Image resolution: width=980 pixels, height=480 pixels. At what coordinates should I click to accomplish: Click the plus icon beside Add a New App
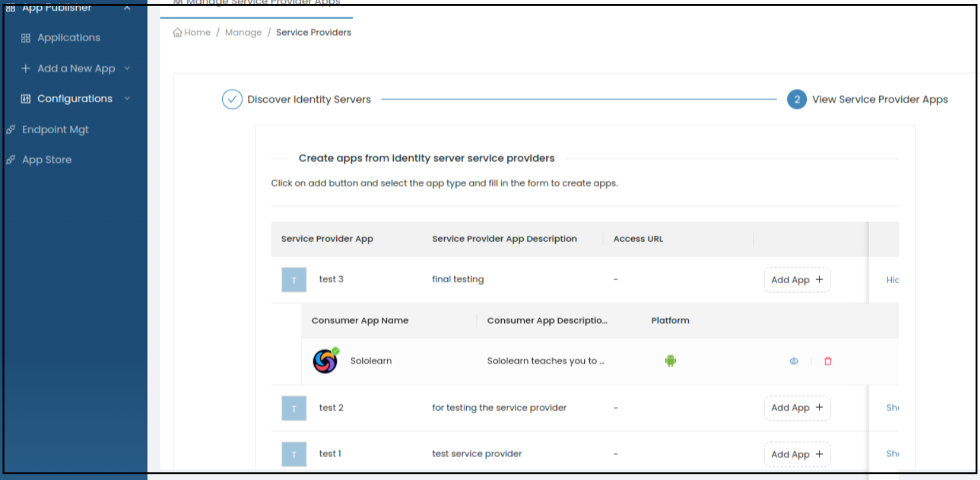pyautogui.click(x=26, y=69)
